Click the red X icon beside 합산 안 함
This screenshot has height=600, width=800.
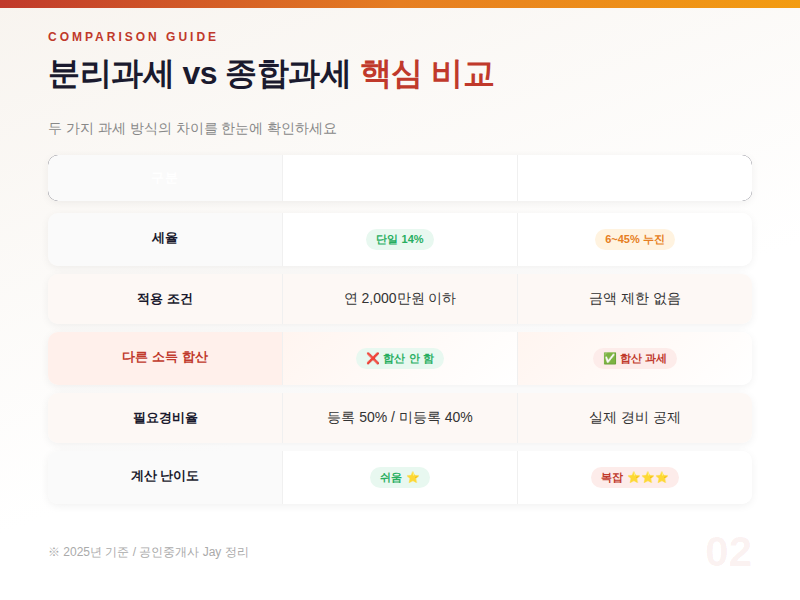(373, 358)
